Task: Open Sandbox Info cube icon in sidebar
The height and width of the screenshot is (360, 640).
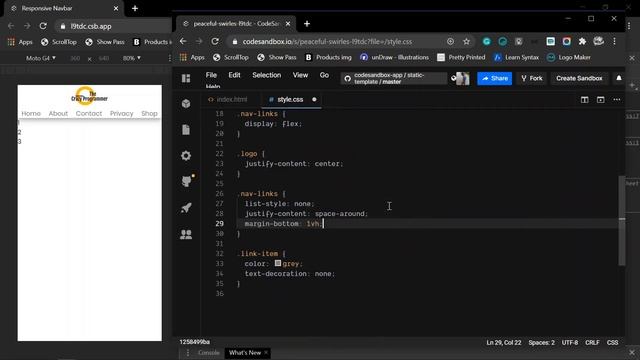Action: point(186,104)
